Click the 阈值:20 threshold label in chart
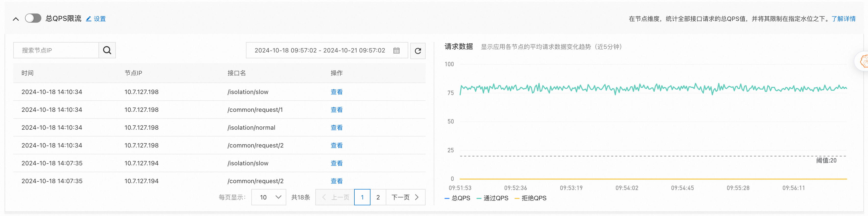Viewport: 868px width, 216px height. point(826,160)
